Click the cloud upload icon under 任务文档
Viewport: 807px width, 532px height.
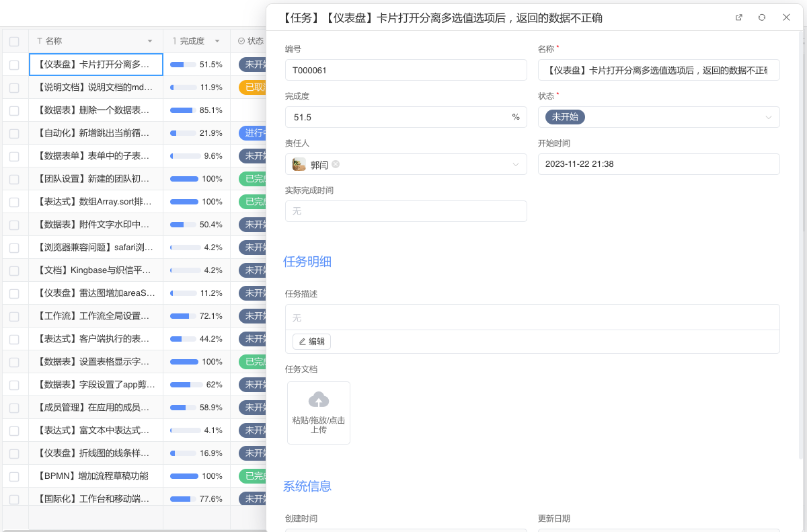pos(318,400)
